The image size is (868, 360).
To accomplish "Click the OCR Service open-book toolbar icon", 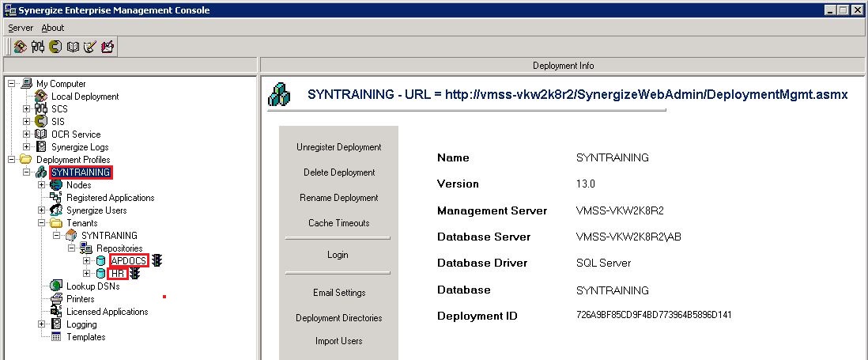I will pos(73,47).
